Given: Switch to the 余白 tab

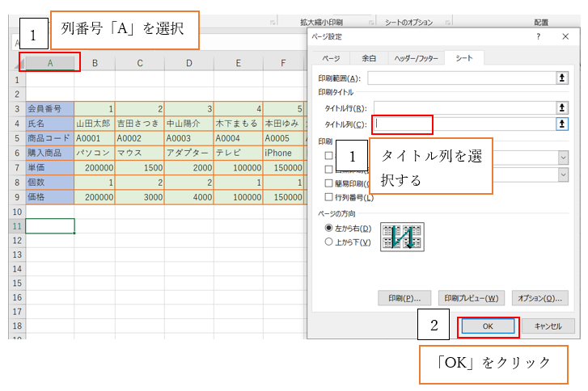Looking at the screenshot, I should point(368,58).
